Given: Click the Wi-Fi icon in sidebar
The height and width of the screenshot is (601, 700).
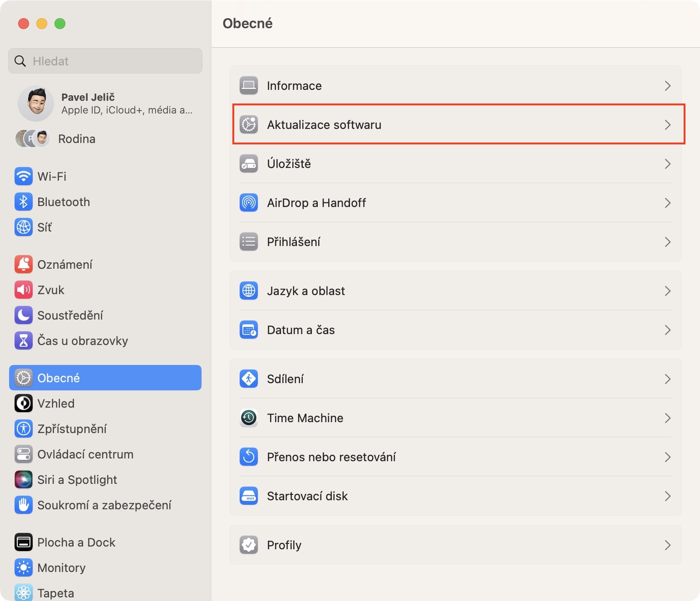Looking at the screenshot, I should (x=24, y=176).
